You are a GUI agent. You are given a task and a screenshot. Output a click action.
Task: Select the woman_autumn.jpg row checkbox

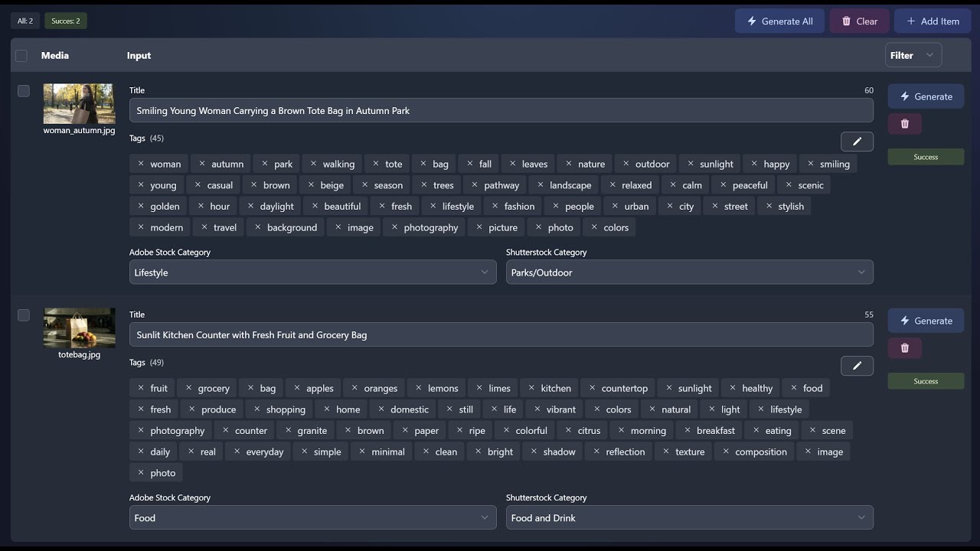click(x=24, y=91)
